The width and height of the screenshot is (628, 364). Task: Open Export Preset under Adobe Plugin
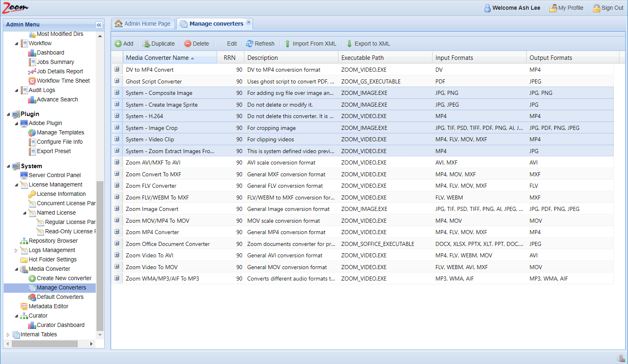(54, 151)
